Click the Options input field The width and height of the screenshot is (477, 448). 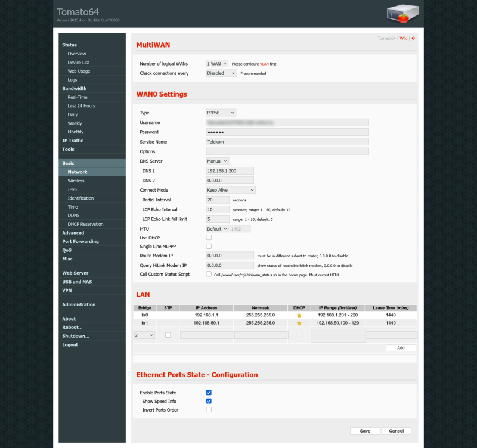(x=287, y=151)
